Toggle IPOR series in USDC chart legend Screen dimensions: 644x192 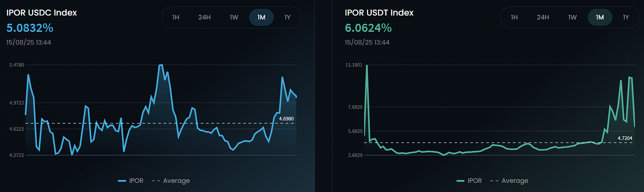131,180
